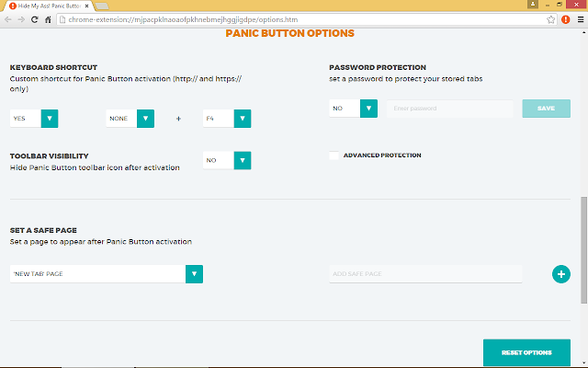
Task: Open the F4 key dropdown
Action: point(243,119)
